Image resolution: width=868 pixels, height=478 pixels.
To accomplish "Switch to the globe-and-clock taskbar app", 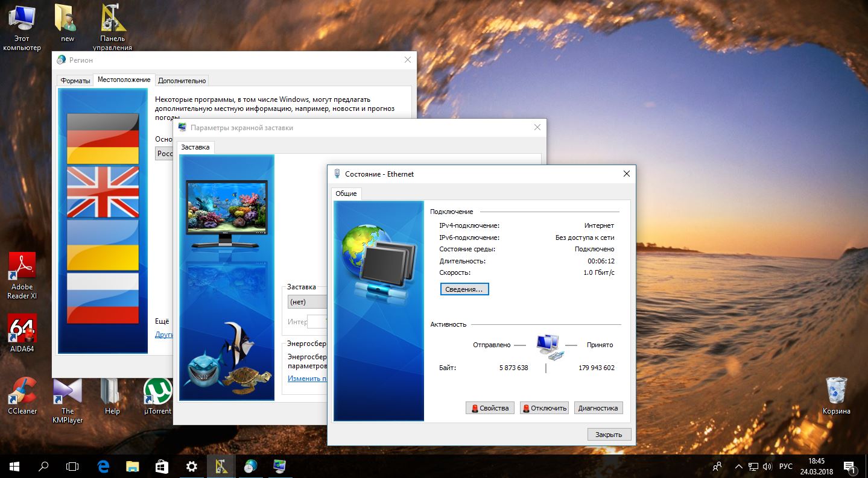I will tap(250, 466).
